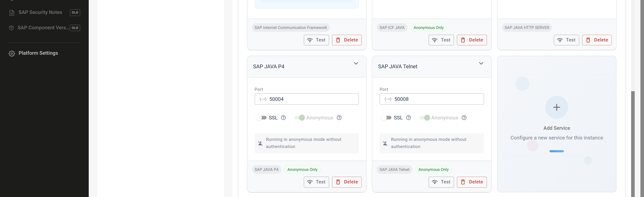
Task: Click Anonymous help icon in SAP JAVA Telnet
Action: pyautogui.click(x=464, y=118)
